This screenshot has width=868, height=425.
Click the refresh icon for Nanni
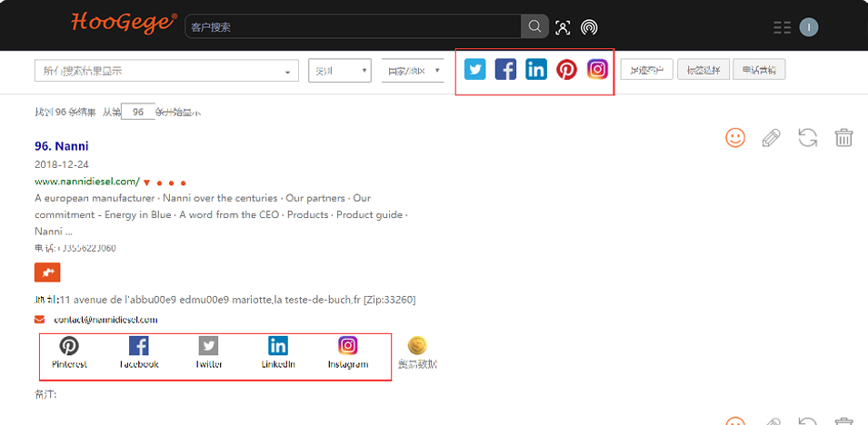tap(808, 137)
